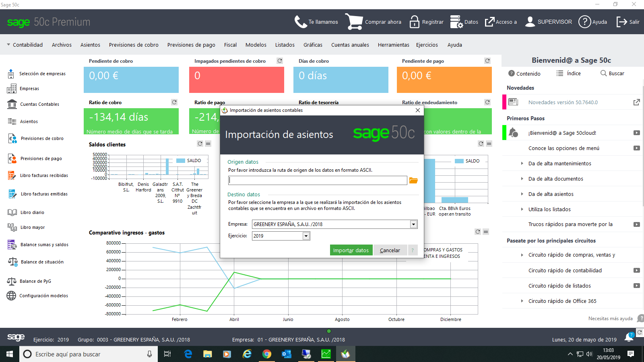Expand Circuito rápido de Office 365
The height and width of the screenshot is (362, 644).
522,301
